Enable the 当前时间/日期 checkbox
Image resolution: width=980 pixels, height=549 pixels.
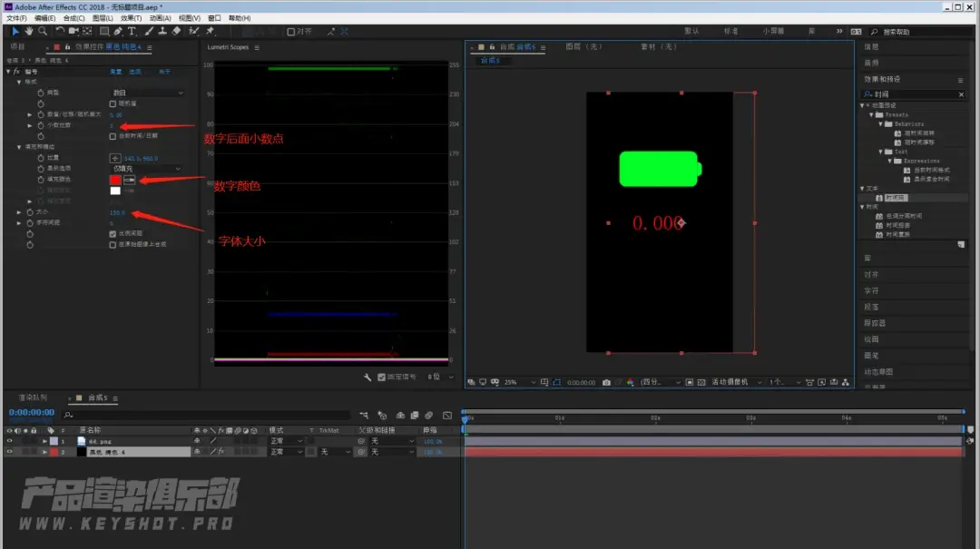[113, 136]
